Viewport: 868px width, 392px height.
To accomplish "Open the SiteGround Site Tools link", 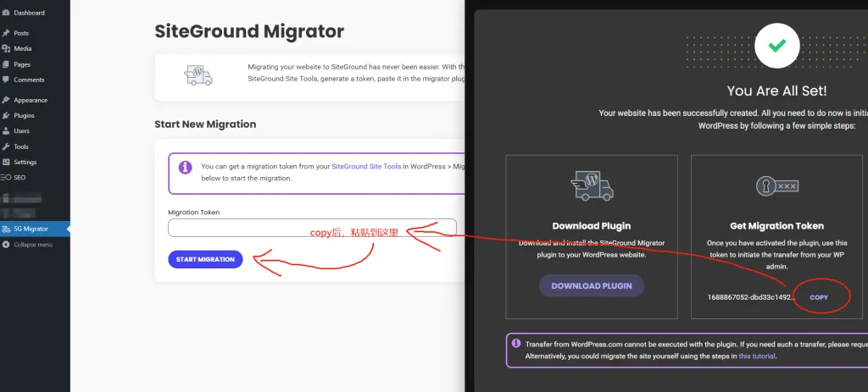I will pos(366,167).
